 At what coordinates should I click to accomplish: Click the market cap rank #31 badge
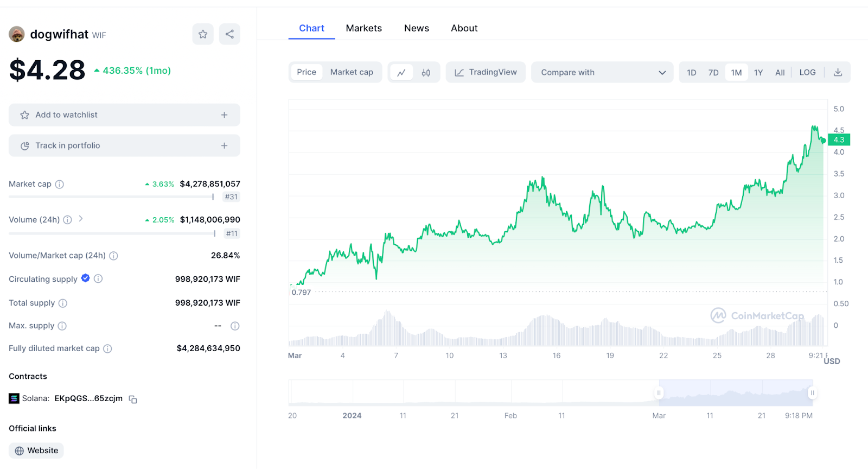coord(231,197)
